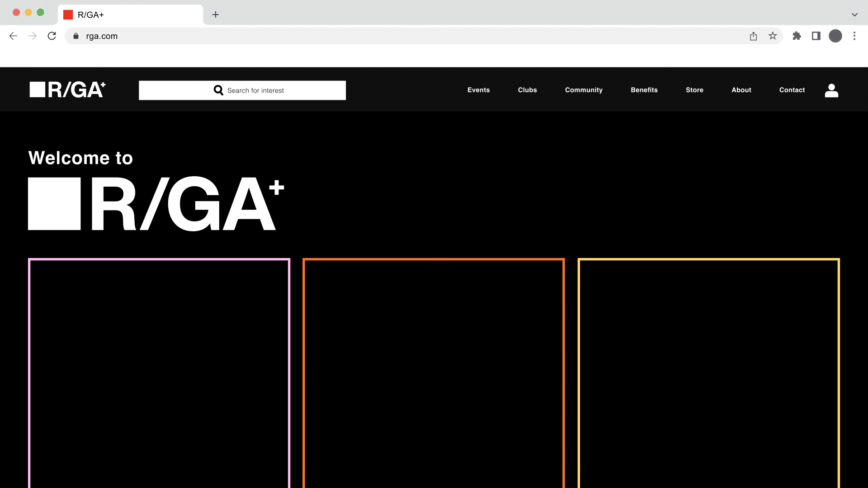Share this page via share icon
The width and height of the screenshot is (868, 488).
click(x=753, y=36)
